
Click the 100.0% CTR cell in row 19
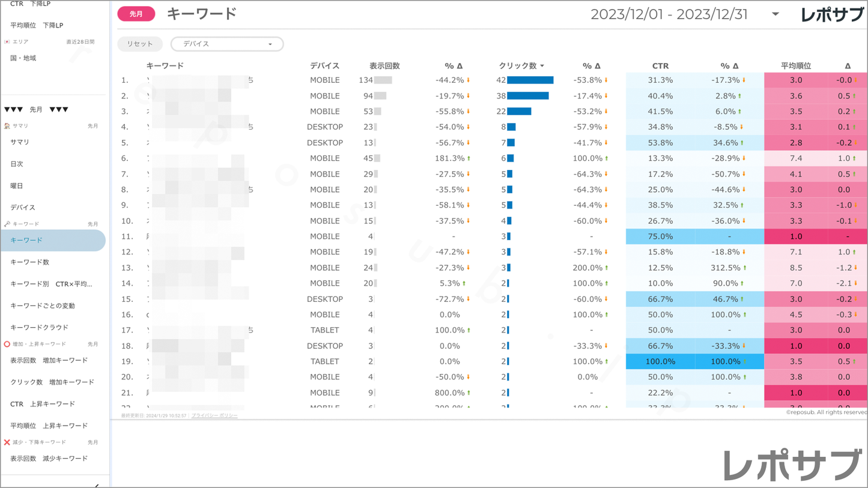[660, 361]
